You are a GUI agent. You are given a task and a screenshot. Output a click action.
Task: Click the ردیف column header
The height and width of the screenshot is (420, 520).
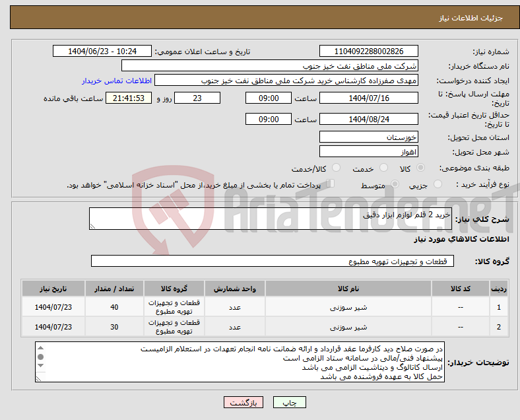point(498,289)
